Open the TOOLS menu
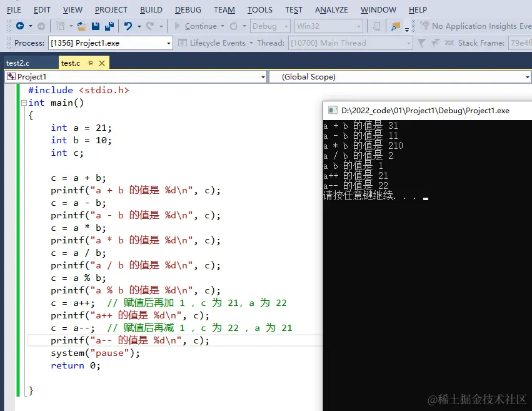The image size is (532, 411). 260,10
